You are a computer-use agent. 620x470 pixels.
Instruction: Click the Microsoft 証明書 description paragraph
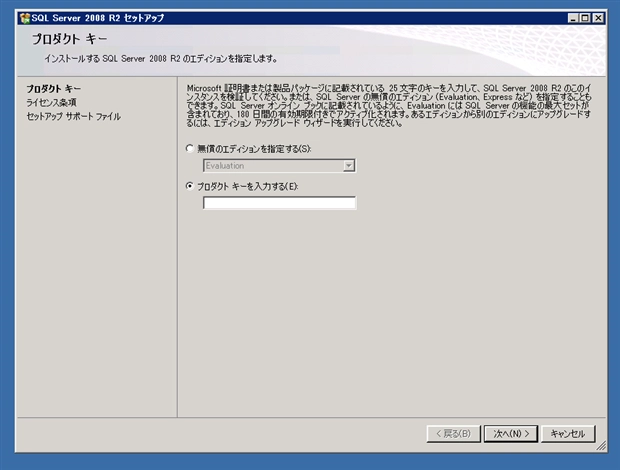click(x=389, y=106)
